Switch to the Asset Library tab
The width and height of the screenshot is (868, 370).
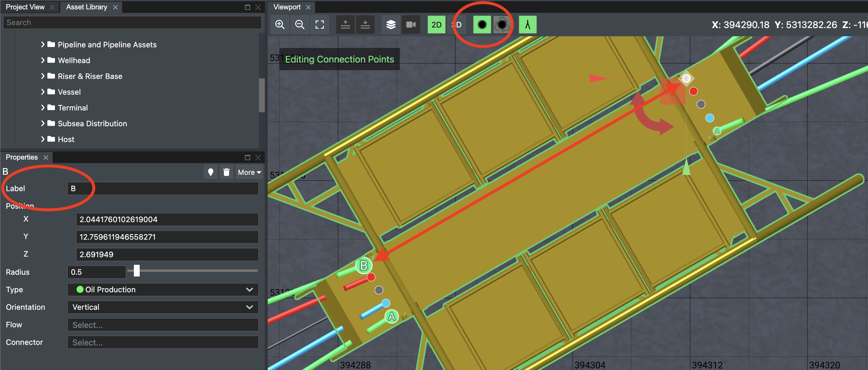coord(87,7)
